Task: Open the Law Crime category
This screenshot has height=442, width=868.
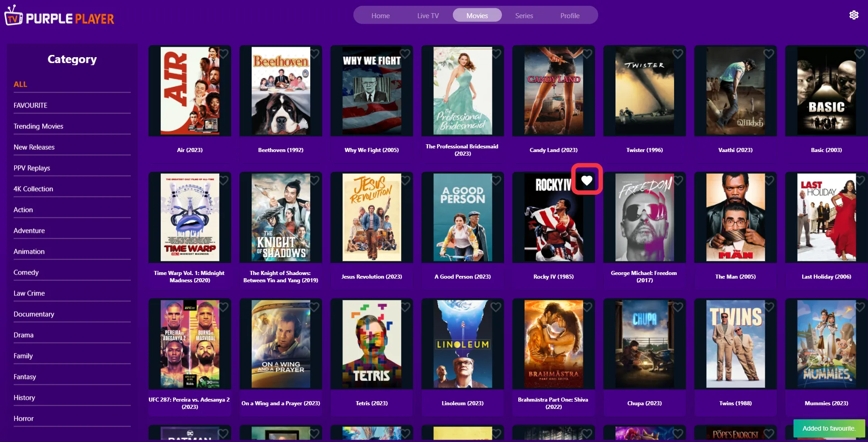Action: (x=72, y=293)
